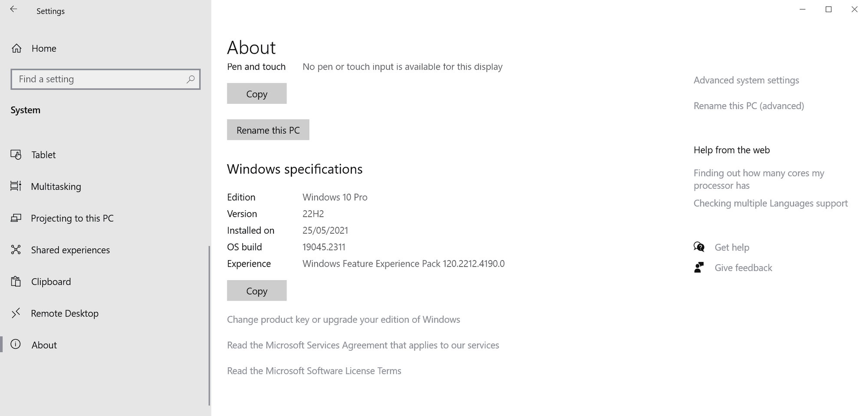Select the Windows Feature Experience Pack text
Screen dimensions: 868x416
click(403, 264)
